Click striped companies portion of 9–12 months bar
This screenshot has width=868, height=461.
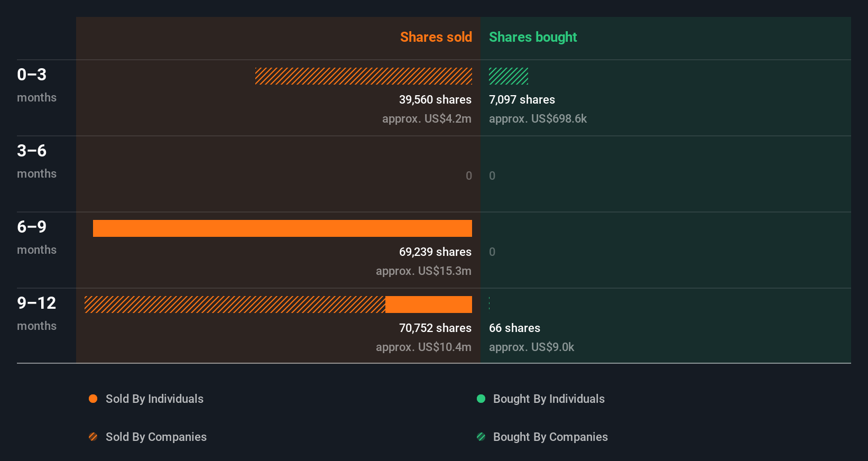pos(235,305)
